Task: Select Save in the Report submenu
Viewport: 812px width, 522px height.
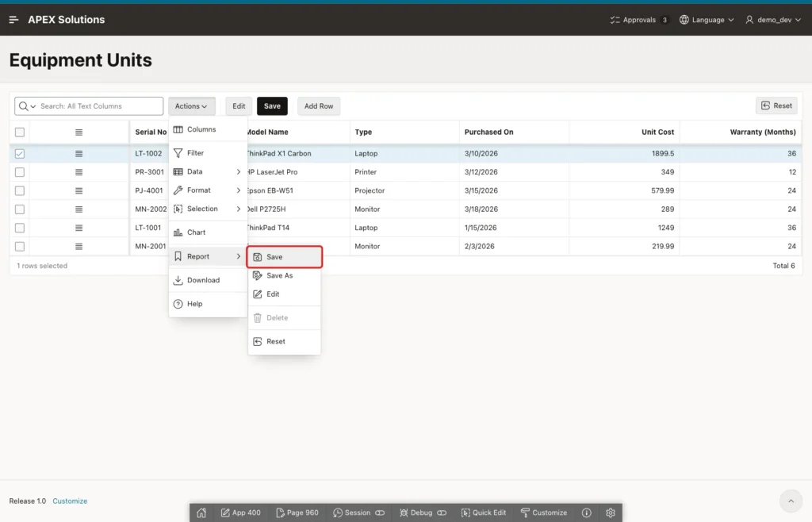Action: point(285,257)
